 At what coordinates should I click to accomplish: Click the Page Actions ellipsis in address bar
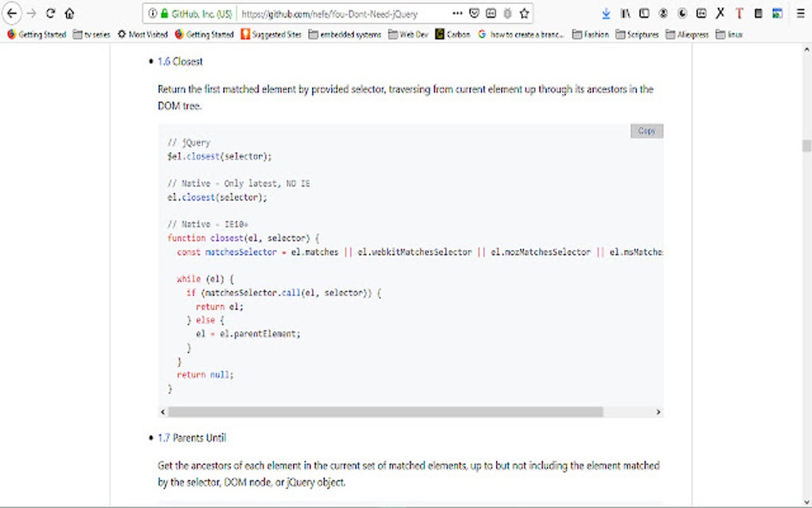pos(458,14)
